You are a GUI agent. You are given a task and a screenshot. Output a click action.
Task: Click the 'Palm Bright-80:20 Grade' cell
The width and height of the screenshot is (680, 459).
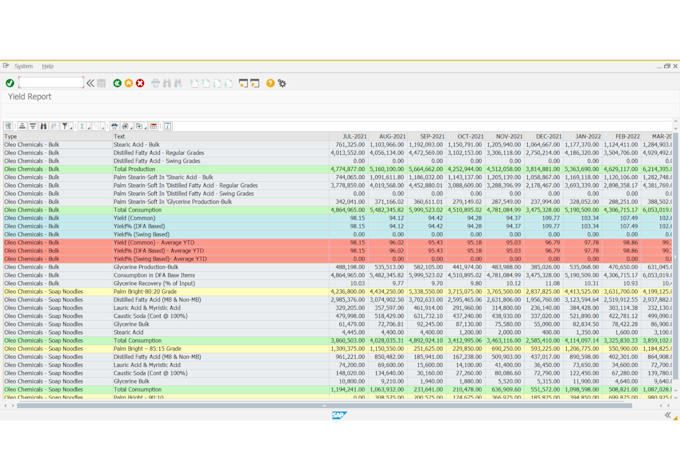220,292
